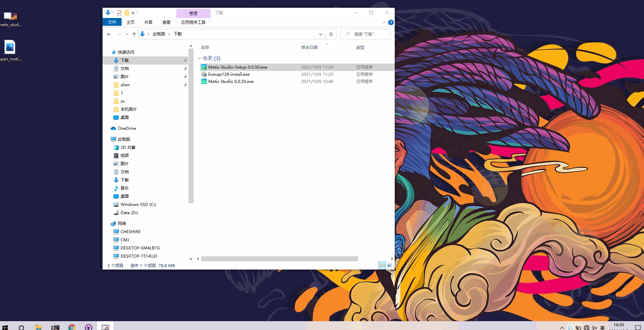644x330 pixels.
Task: Show hidden system tray icons
Action: (x=562, y=328)
